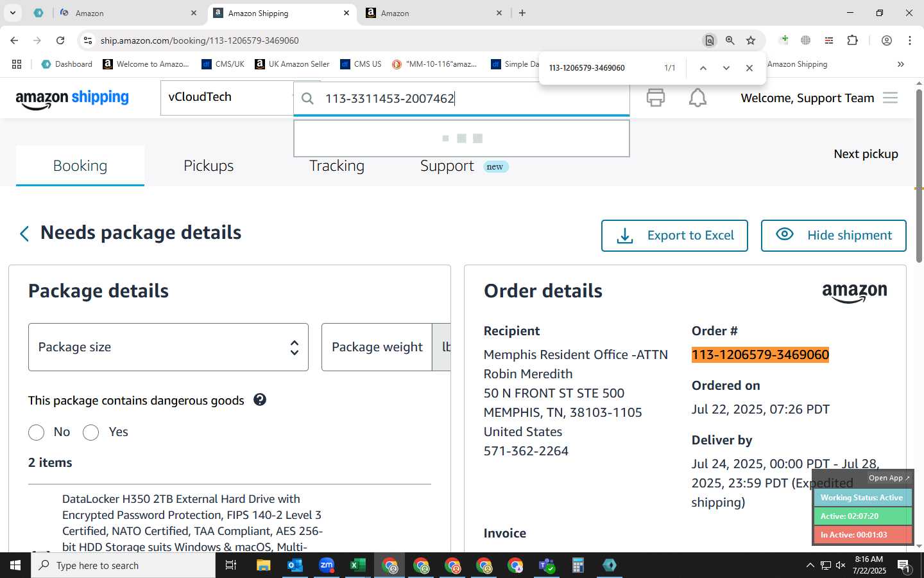Open Task View on taskbar
The height and width of the screenshot is (578, 924).
point(231,565)
